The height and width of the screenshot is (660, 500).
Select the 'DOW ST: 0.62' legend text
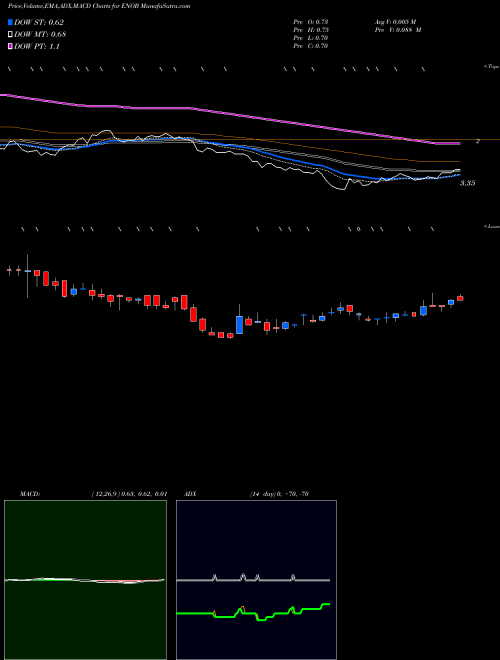pos(39,23)
